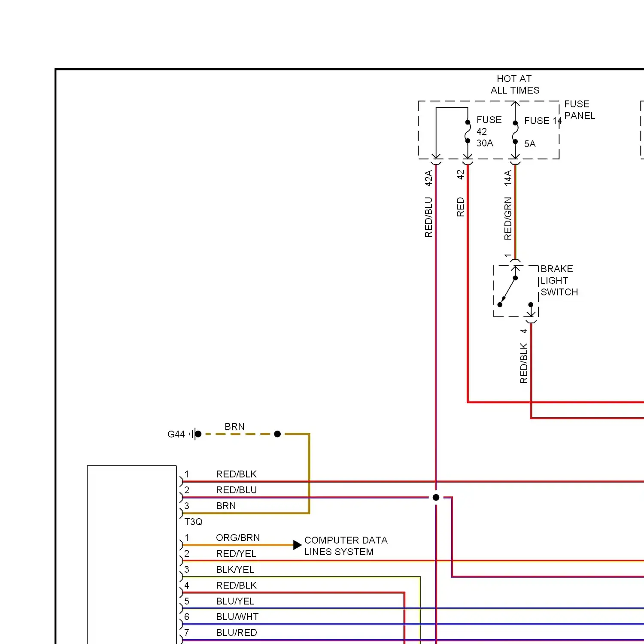Click the arrowhead pointing to COMPUTER DATA LINES
644x644 pixels.
coord(298,545)
